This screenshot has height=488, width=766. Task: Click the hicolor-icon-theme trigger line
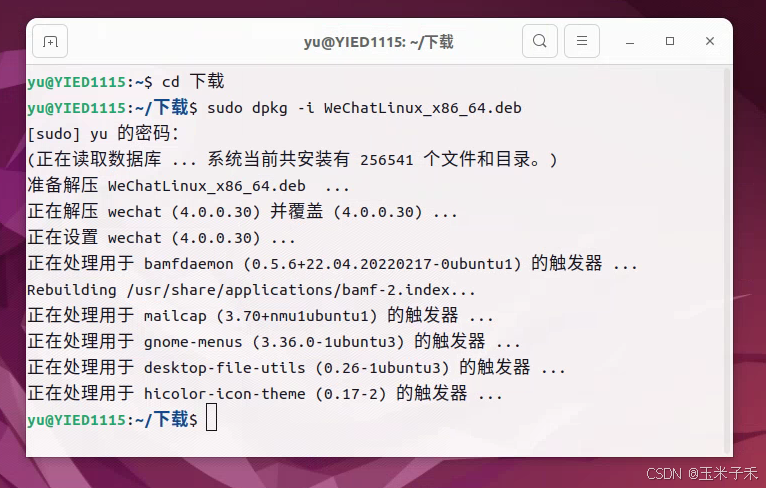click(265, 393)
